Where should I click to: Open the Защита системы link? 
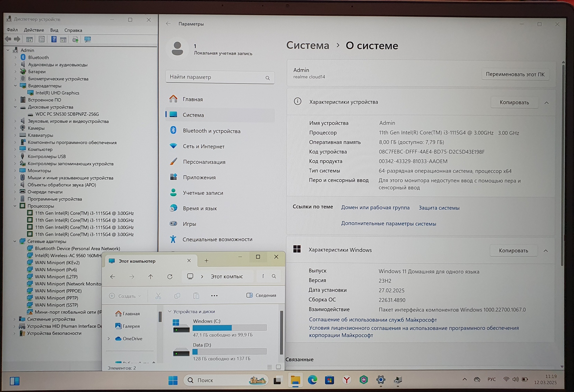point(439,208)
